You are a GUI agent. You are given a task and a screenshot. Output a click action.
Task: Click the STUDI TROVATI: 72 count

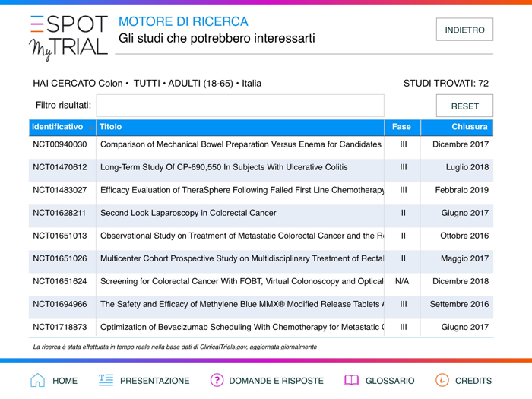[446, 83]
